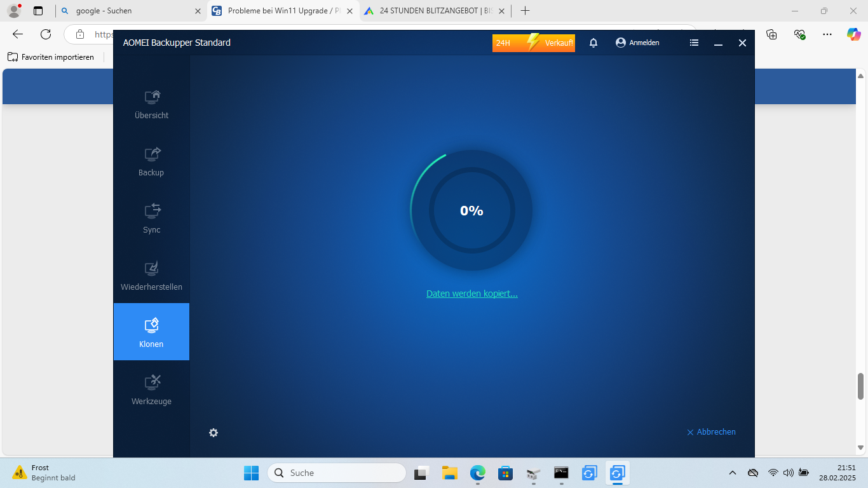Open the volume tray icon

[789, 473]
